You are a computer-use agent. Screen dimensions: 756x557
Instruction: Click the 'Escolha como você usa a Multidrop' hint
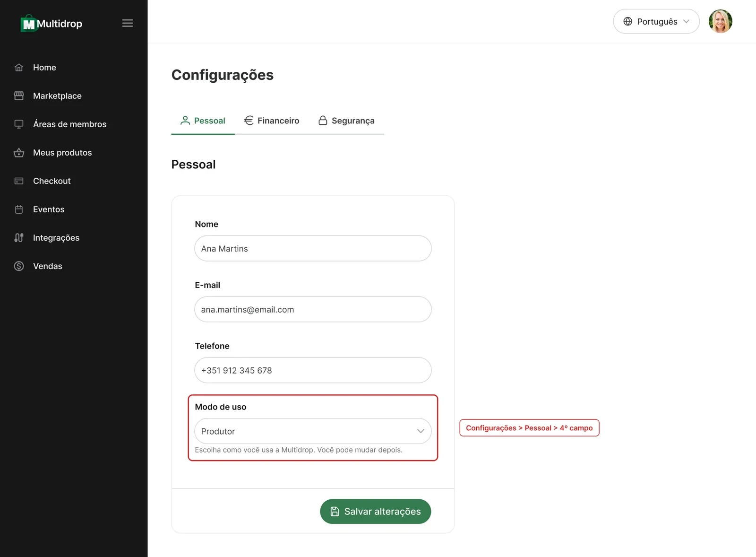(299, 450)
